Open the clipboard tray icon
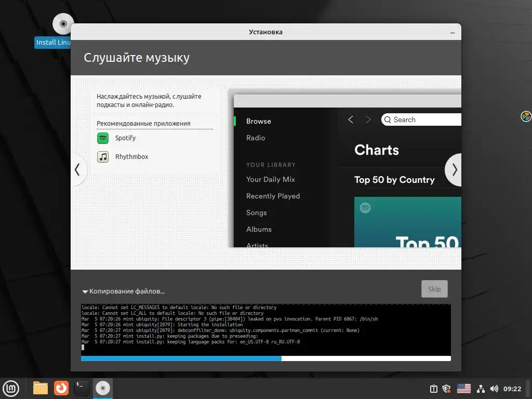532x399 pixels. (434, 389)
